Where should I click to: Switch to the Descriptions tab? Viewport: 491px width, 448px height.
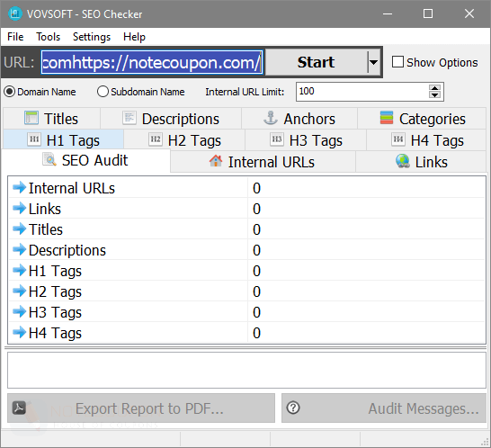tap(171, 118)
